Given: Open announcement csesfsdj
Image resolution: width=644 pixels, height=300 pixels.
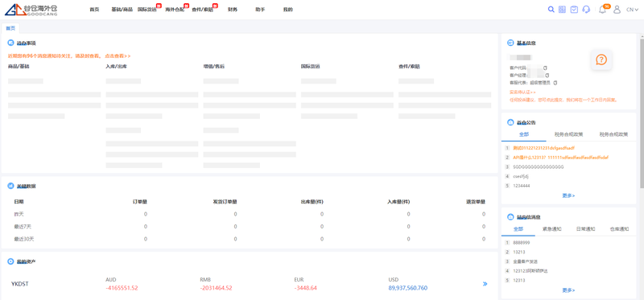Looking at the screenshot, I should (x=521, y=176).
